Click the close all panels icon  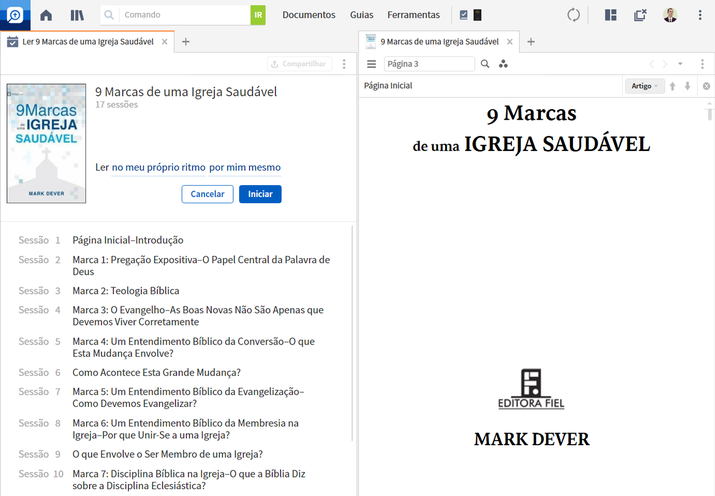click(640, 15)
